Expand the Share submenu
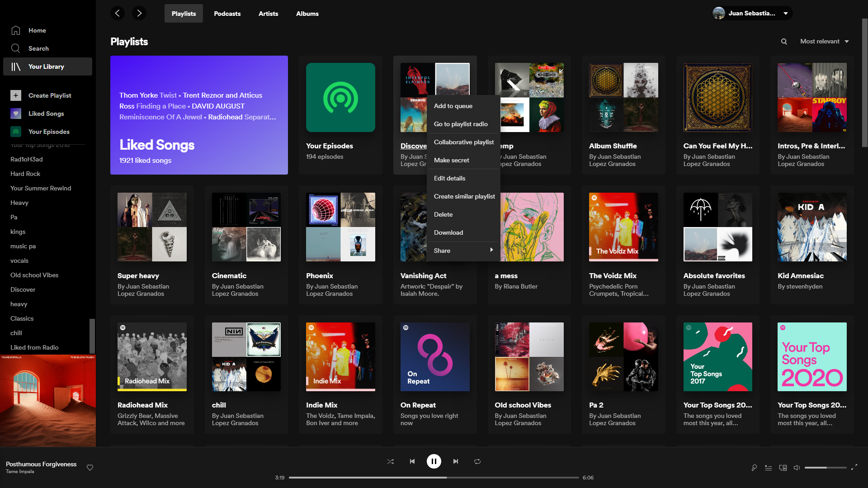 pos(463,251)
